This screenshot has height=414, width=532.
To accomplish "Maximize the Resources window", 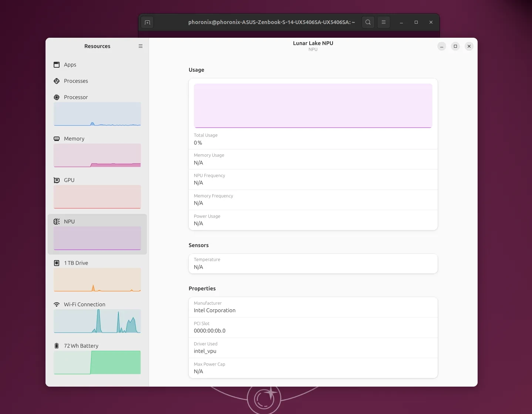I will (x=455, y=46).
